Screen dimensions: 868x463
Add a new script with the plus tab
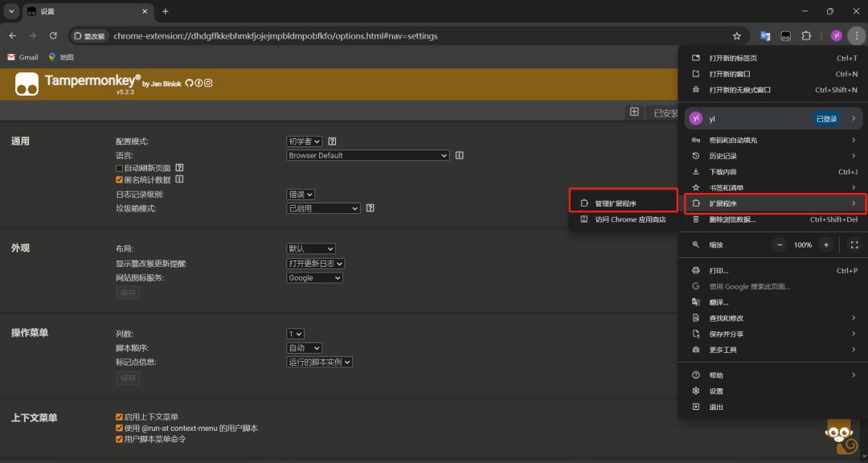[x=634, y=112]
